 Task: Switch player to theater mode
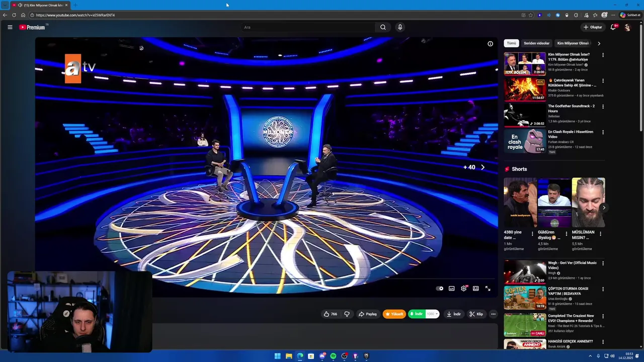tap(475, 289)
